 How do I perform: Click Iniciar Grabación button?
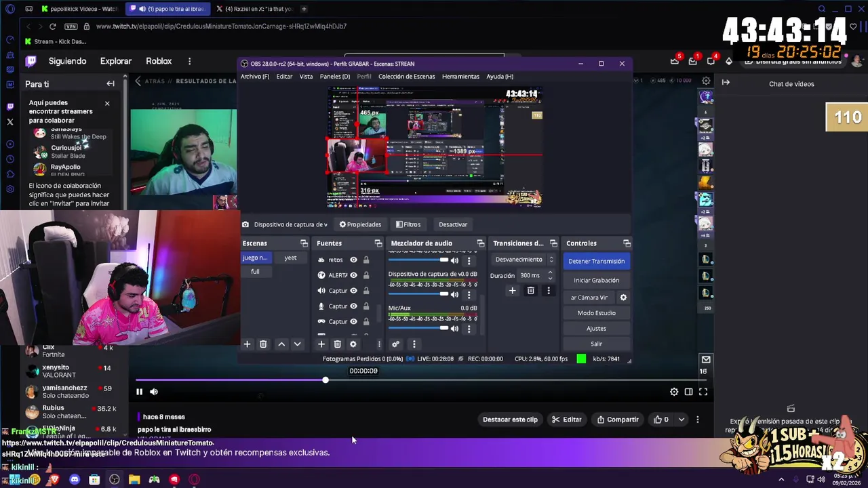click(x=596, y=280)
